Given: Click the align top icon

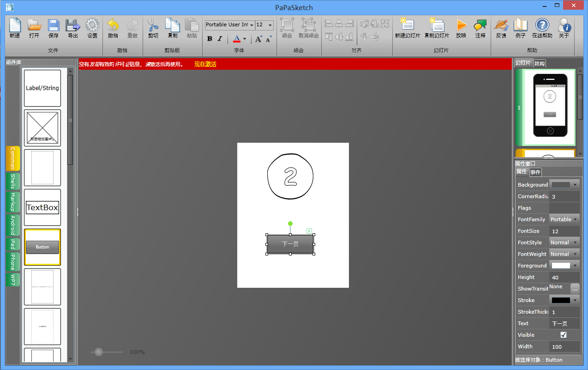Looking at the screenshot, I should coord(330,36).
